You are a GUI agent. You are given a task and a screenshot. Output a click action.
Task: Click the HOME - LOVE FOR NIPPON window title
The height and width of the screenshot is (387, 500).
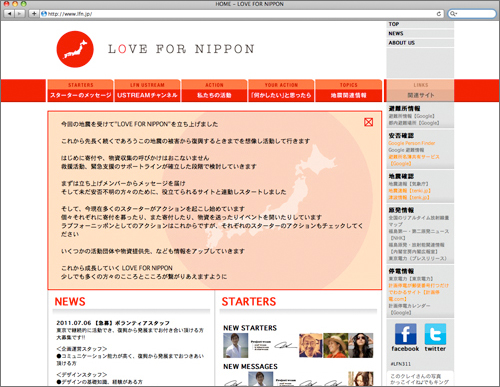click(249, 4)
